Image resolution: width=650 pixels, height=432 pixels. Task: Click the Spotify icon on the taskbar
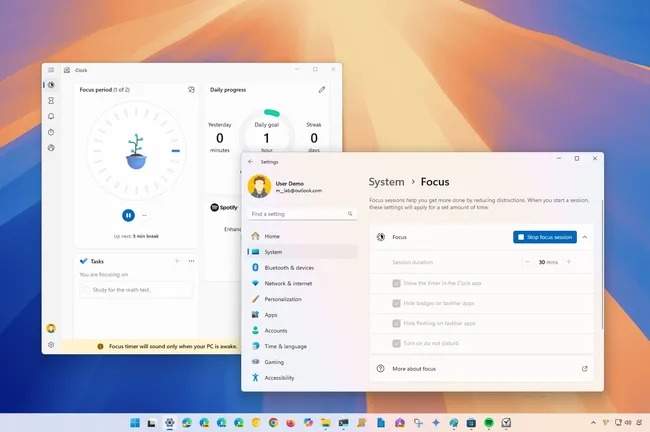[x=489, y=422]
